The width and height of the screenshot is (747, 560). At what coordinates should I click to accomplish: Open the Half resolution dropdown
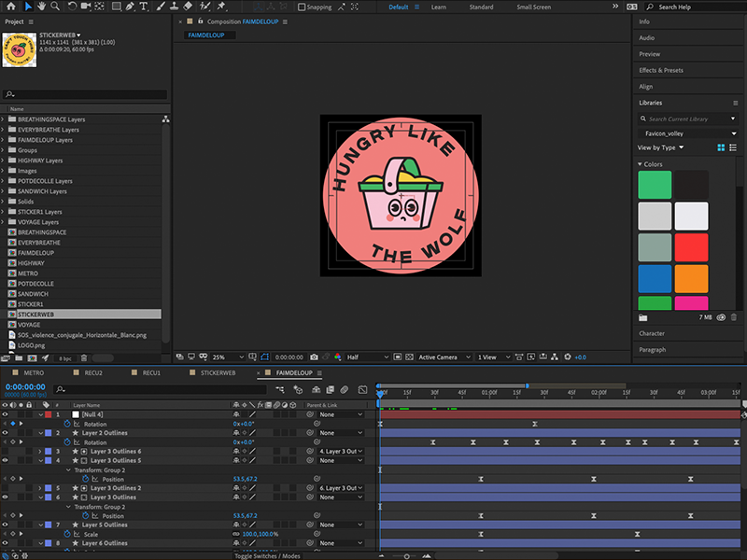click(367, 357)
